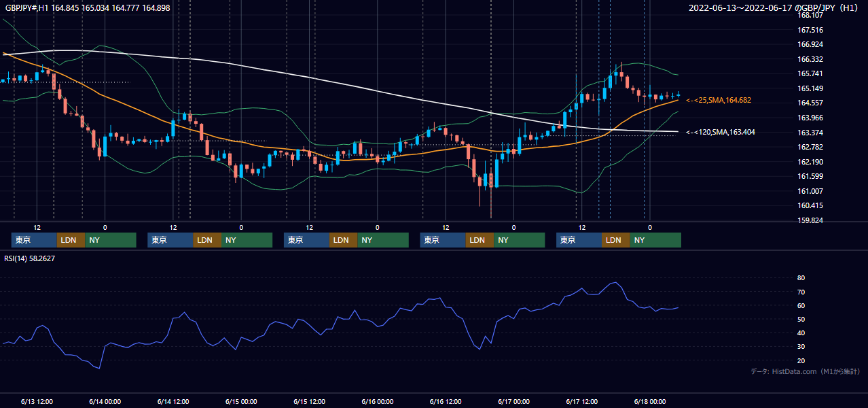The image size is (868, 408).
Task: Click RSI scale value 80
Action: [x=801, y=278]
